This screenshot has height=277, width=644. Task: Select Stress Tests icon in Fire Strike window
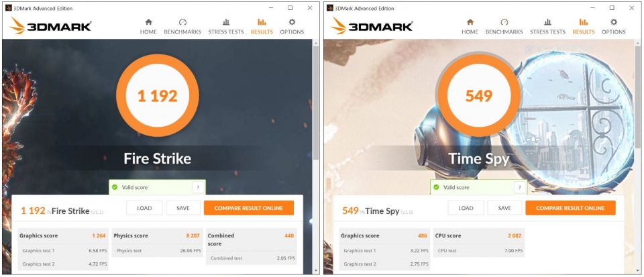pyautogui.click(x=226, y=22)
